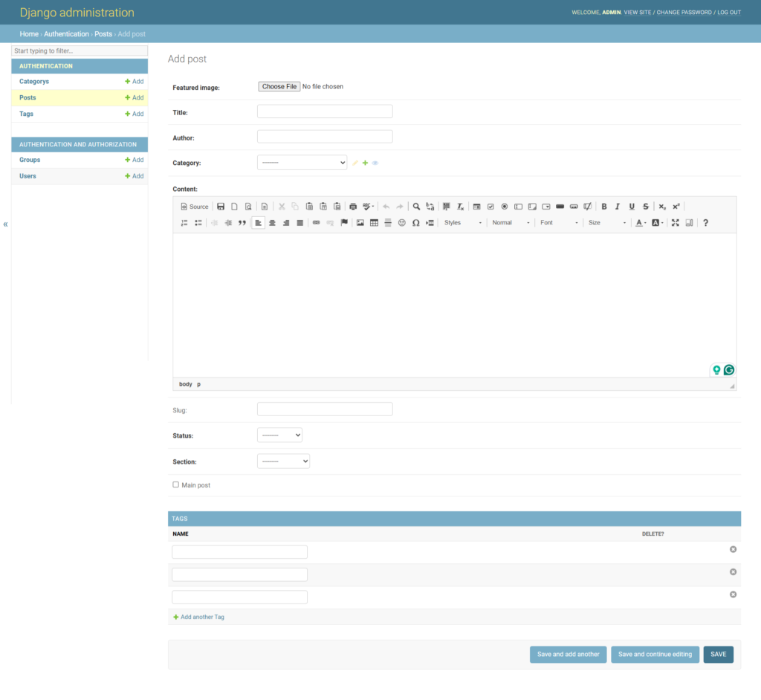Insert a radio button form element
Screen dimensions: 761x700
coord(505,207)
